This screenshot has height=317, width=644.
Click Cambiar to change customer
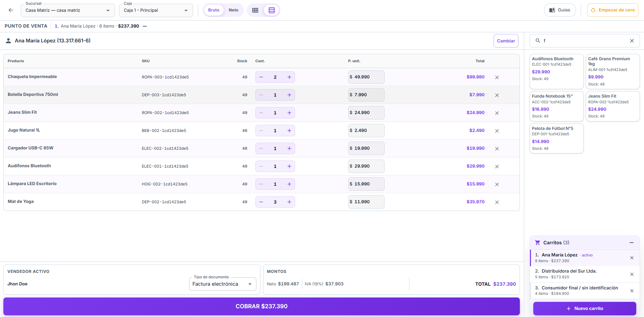pos(506,41)
